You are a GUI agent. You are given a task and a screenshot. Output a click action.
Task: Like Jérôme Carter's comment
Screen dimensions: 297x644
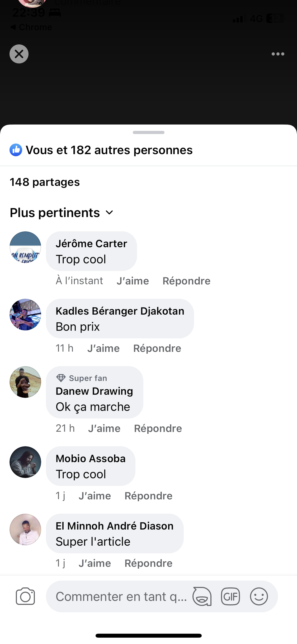coord(133,281)
